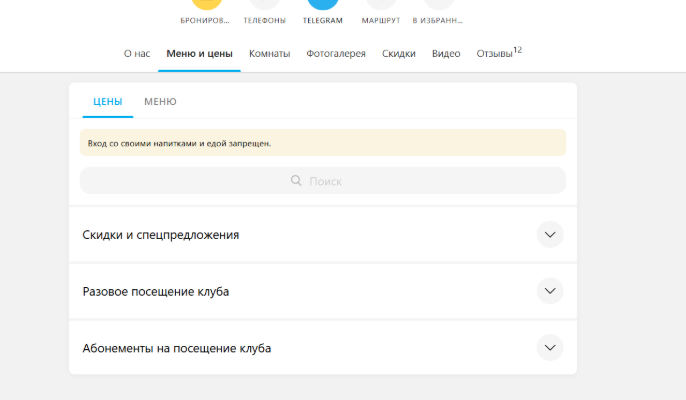
Task: Select the ЦЕНЫ sub-tab
Action: coord(108,102)
